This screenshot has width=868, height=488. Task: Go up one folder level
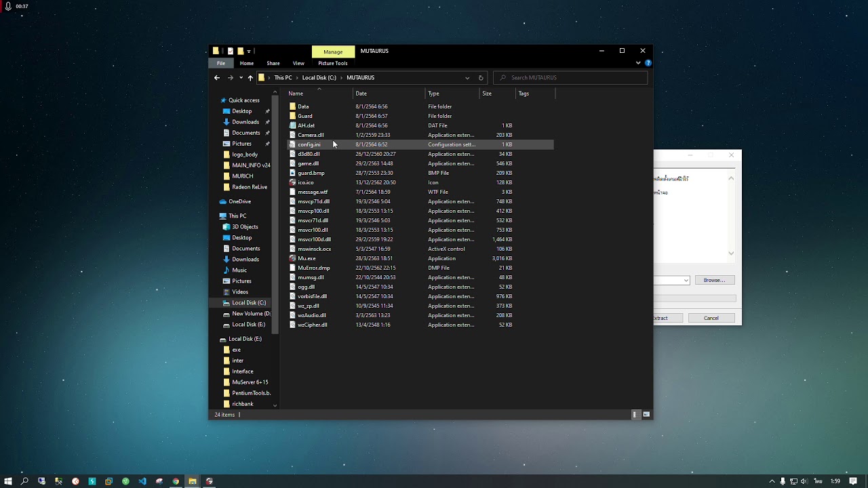250,78
